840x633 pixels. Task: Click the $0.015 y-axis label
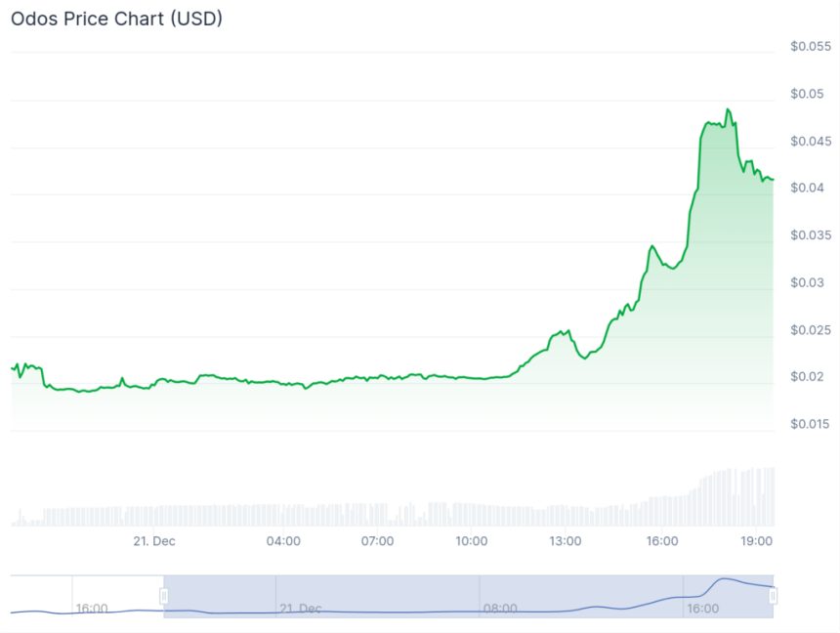(810, 425)
